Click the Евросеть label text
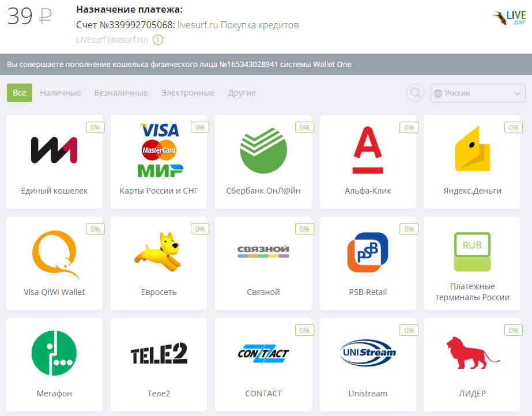This screenshot has height=416, width=532. click(159, 292)
